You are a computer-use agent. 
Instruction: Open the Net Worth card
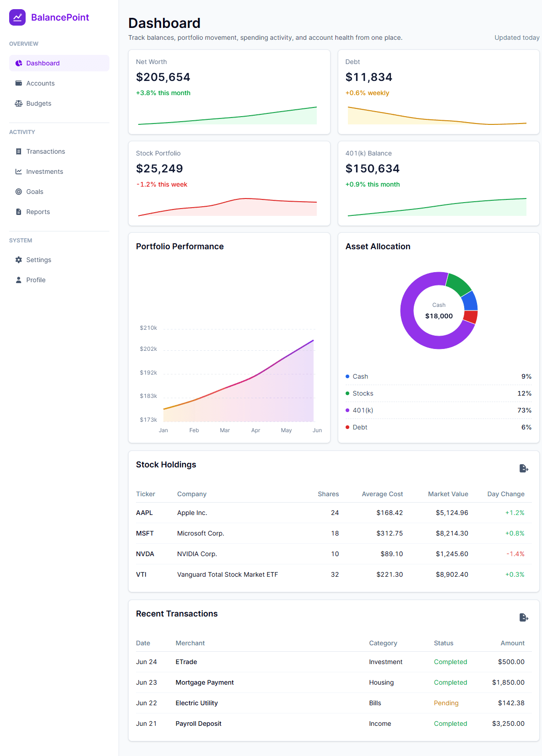click(x=229, y=92)
